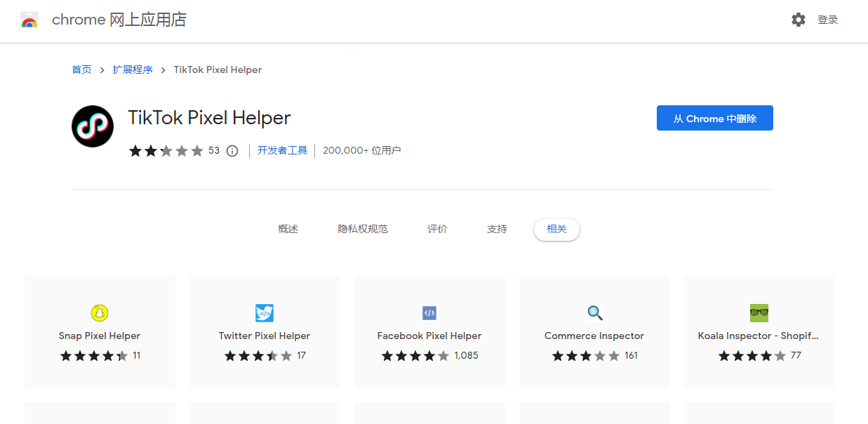
Task: Click the chrome 网上应用店 title
Action: tap(119, 20)
